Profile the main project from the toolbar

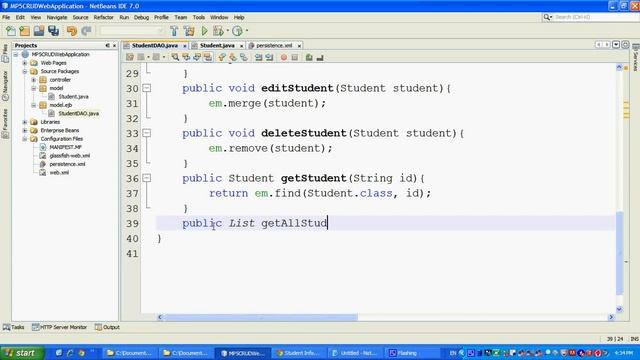[238, 31]
